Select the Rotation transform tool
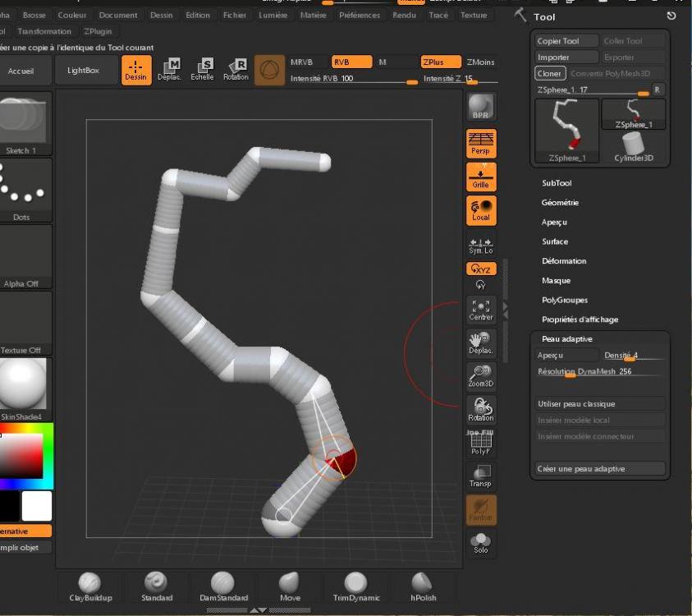Image resolution: width=692 pixels, height=616 pixels. 236,69
